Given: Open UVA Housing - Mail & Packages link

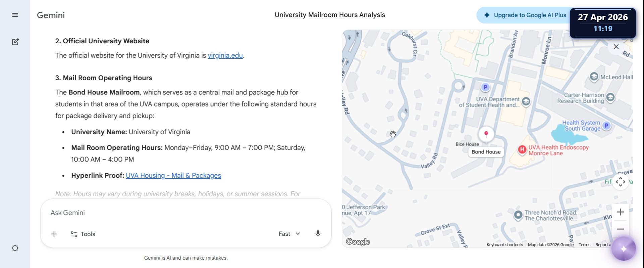Looking at the screenshot, I should (x=173, y=176).
